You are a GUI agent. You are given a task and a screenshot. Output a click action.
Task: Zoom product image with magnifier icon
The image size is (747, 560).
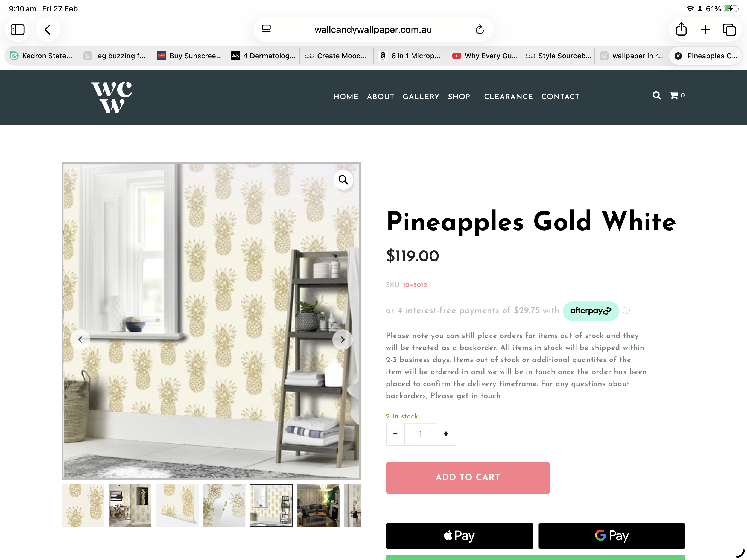[x=343, y=180]
